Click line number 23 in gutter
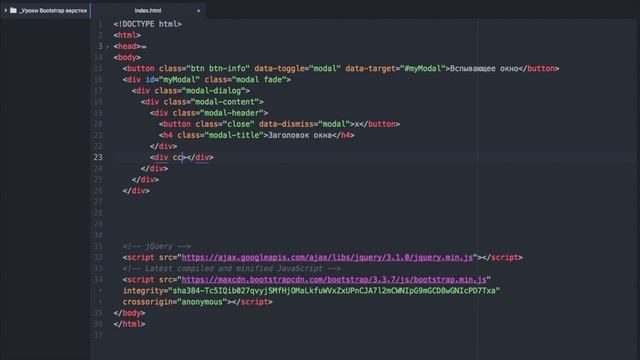This screenshot has width=640, height=360. point(98,157)
